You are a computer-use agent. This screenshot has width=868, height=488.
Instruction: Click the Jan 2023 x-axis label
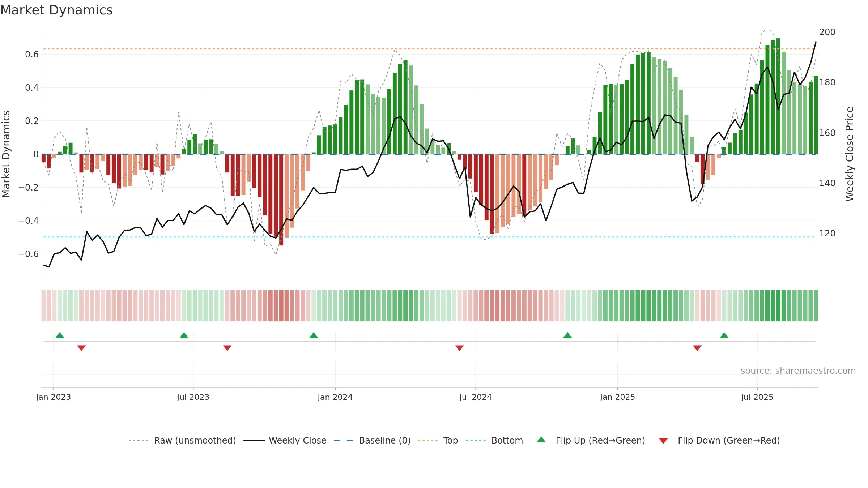tap(54, 397)
